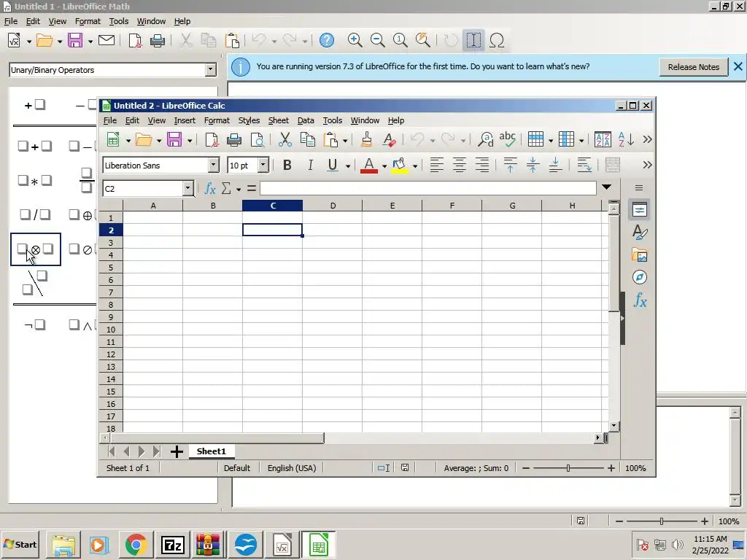Screen dimensions: 747x560
Task: Open the Math window Format menu
Action: pos(88,21)
